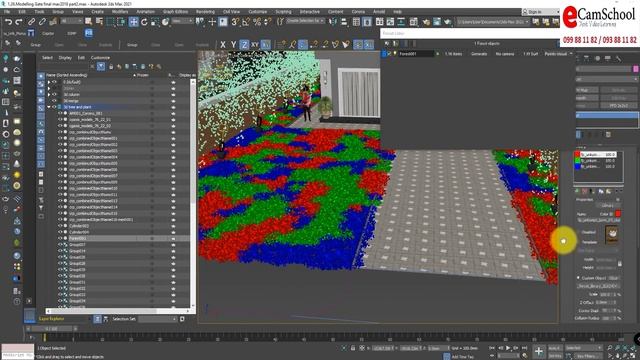Click the Rectangular Selection Region icon
640x360 pixels.
tap(110, 22)
